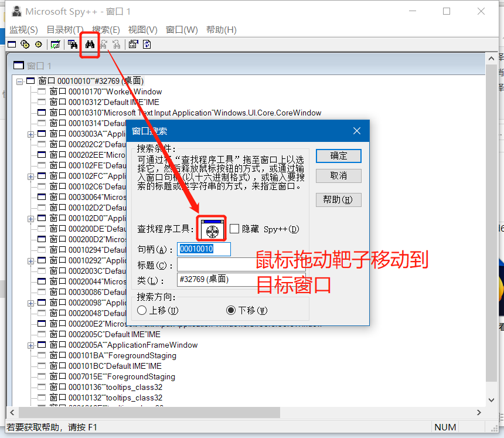The width and height of the screenshot is (504, 438).
Task: Click the greyed Find Next toolbar icon
Action: 103,45
